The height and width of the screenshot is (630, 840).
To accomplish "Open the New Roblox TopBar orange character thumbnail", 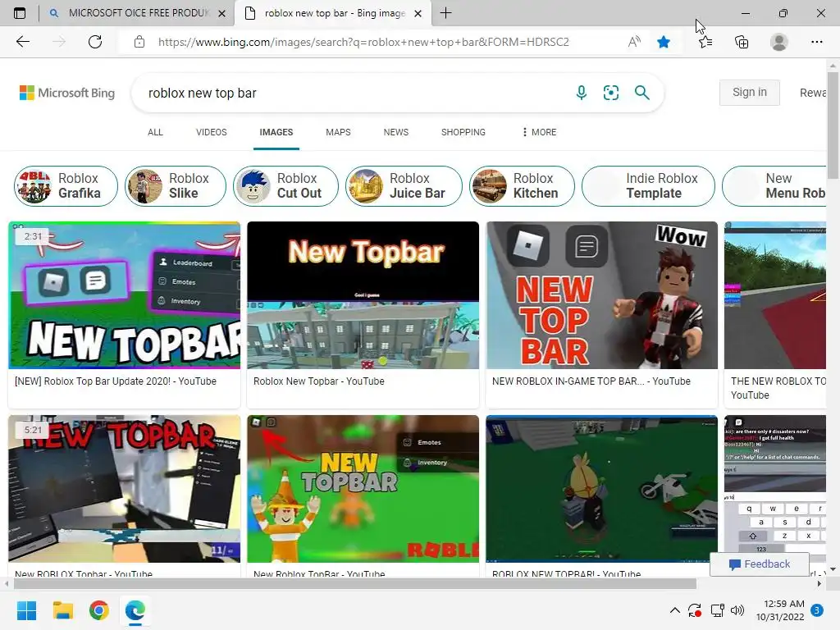I will coord(363,489).
